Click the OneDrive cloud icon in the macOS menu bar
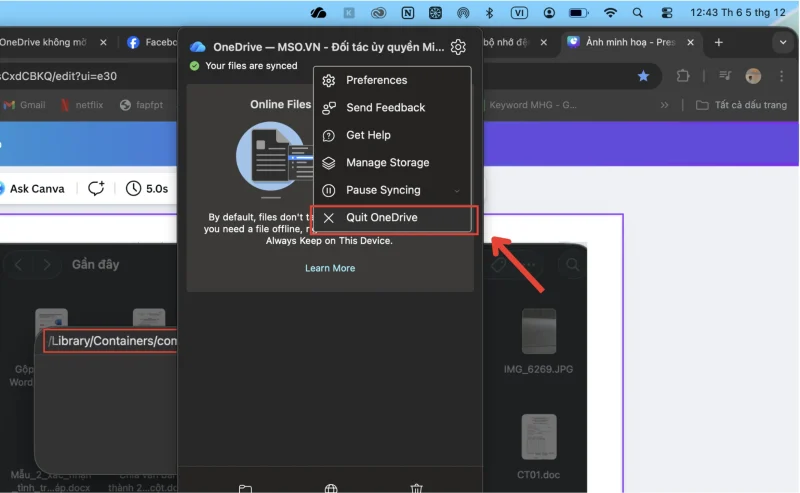Viewport: 800px width, 493px height. 318,13
